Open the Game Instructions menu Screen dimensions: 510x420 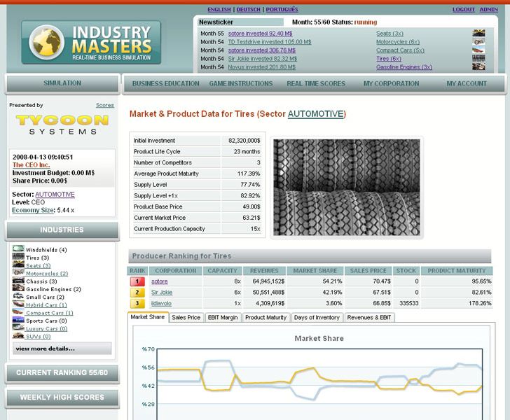tap(241, 83)
